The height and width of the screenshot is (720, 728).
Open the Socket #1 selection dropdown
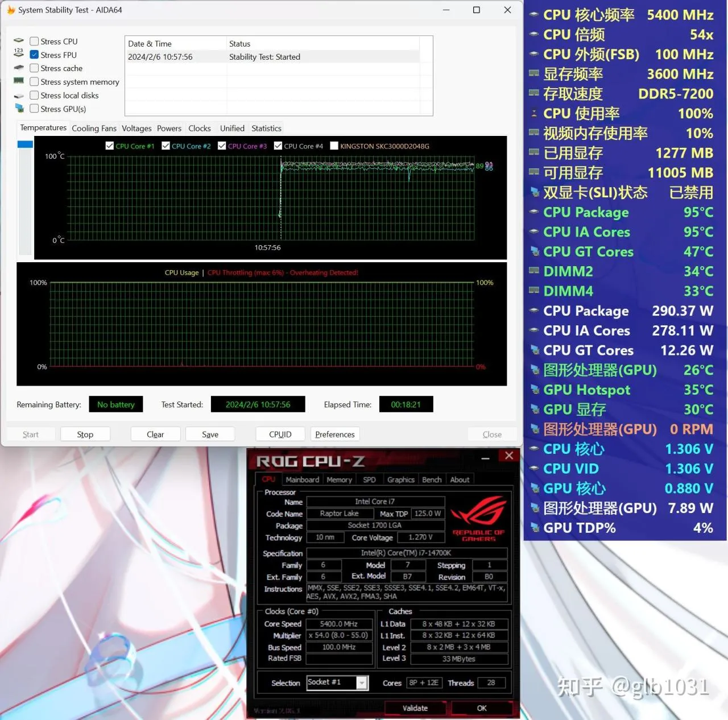pos(362,683)
